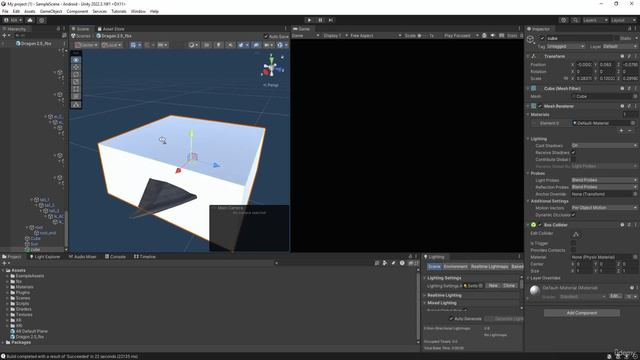640x360 pixels.
Task: Select the Rotate tool in Scene overlay
Action: click(x=76, y=75)
